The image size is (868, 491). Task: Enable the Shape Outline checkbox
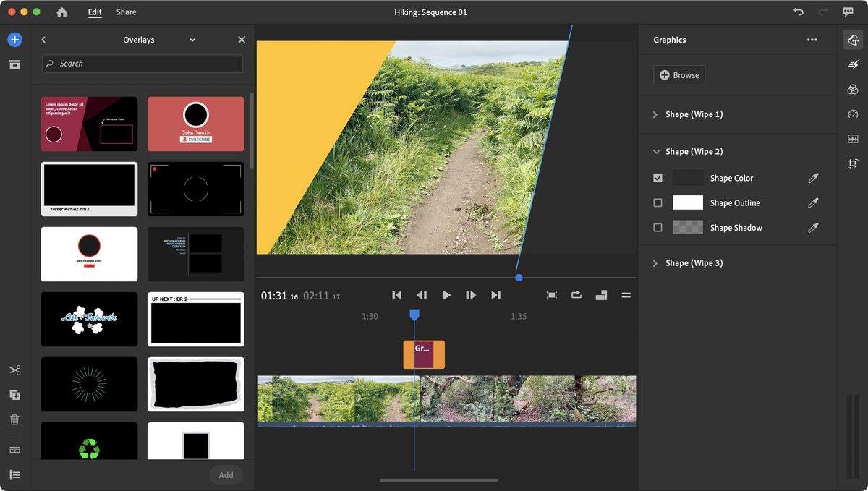(x=658, y=202)
